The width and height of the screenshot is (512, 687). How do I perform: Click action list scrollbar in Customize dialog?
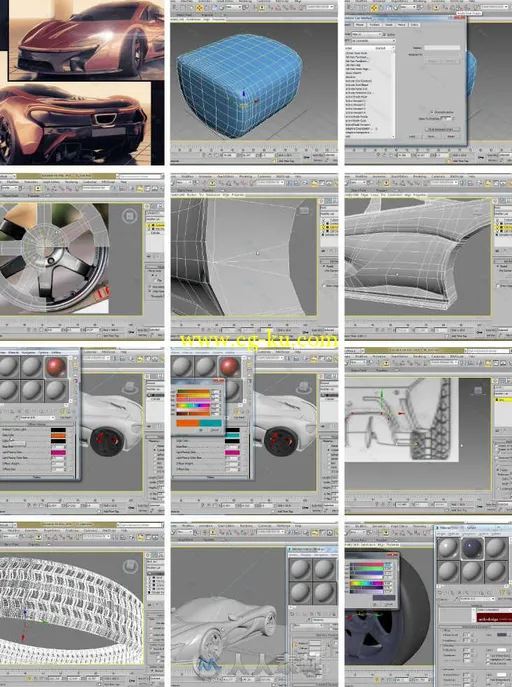point(393,93)
